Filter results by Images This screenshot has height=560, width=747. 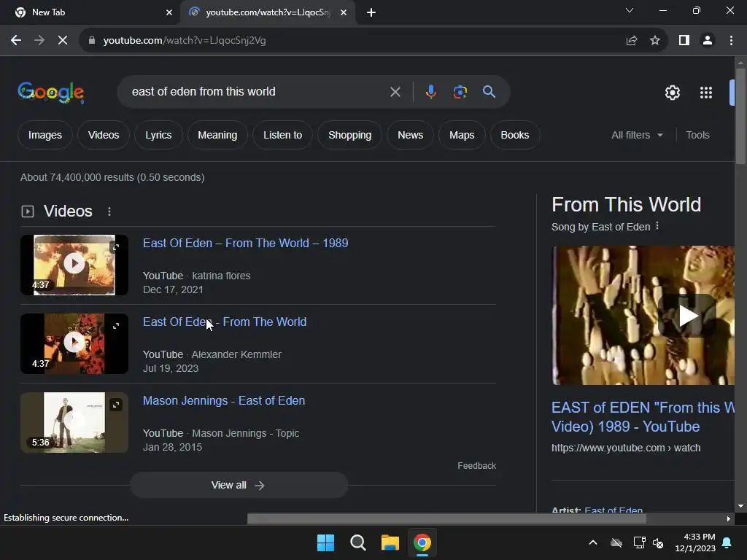(45, 135)
